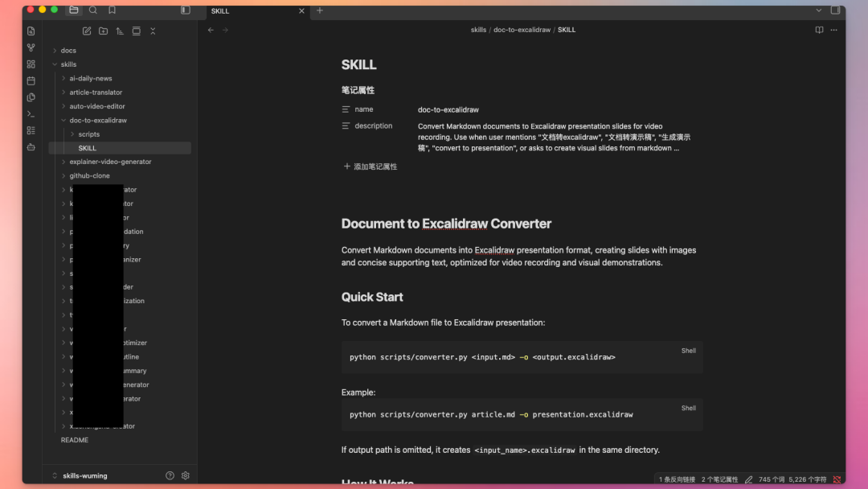Viewport: 868px width, 489px height.
Task: Collapse all folders icon
Action: click(153, 31)
